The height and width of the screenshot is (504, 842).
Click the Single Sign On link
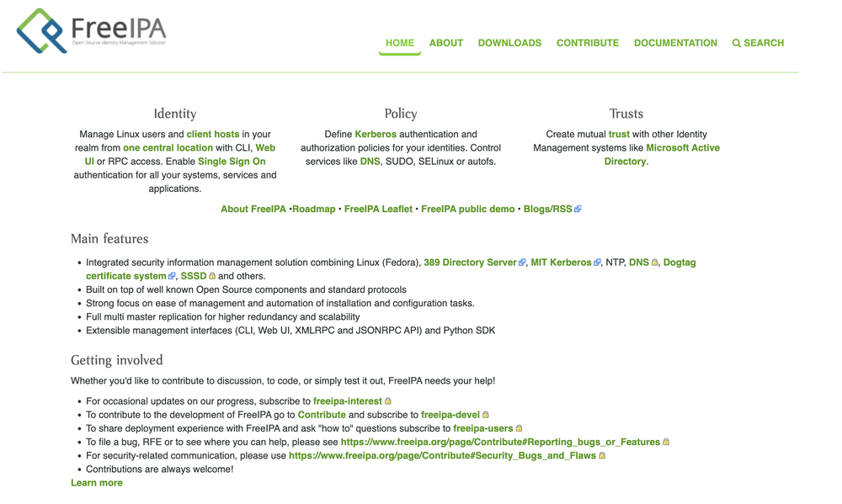point(232,162)
